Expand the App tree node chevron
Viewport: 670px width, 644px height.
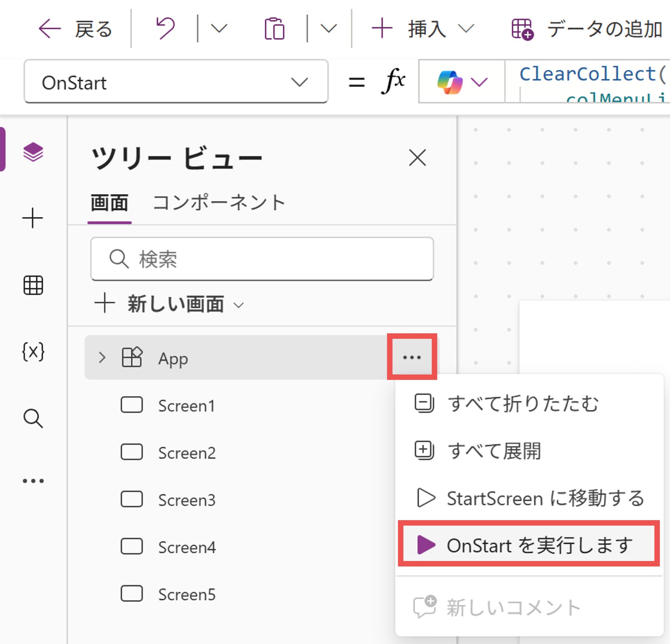[102, 357]
